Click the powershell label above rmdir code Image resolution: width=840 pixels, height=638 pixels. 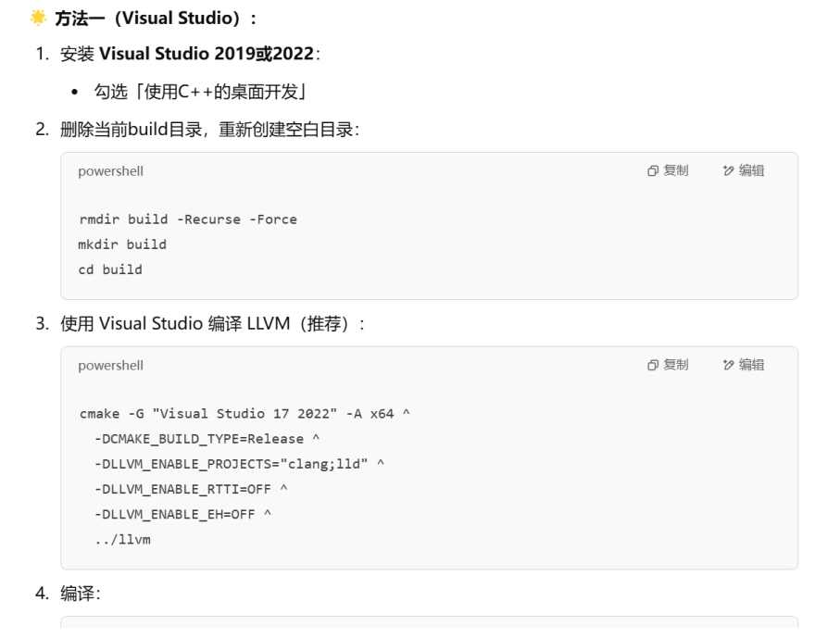point(110,171)
